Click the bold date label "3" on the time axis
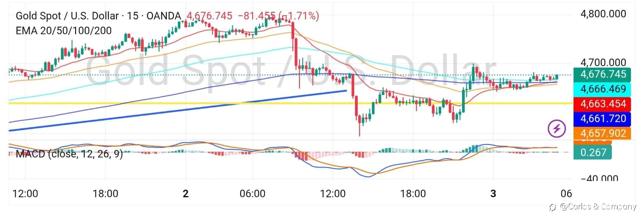 pos(493,194)
